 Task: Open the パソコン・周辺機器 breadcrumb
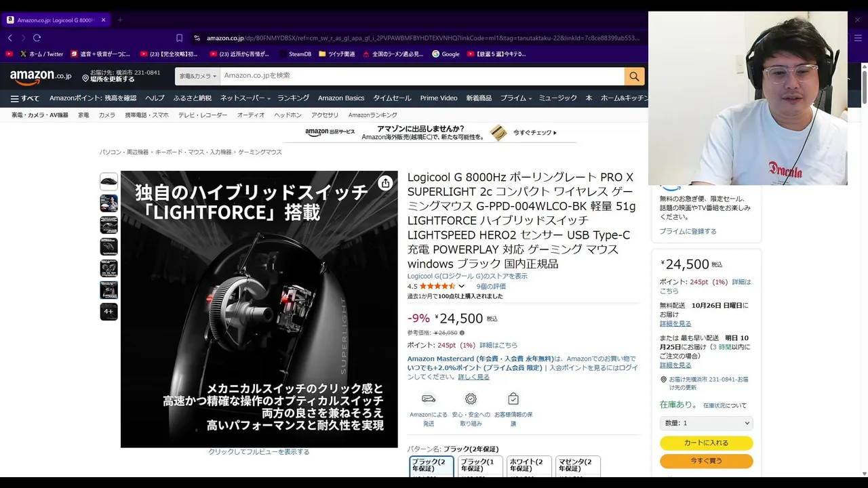pos(124,152)
